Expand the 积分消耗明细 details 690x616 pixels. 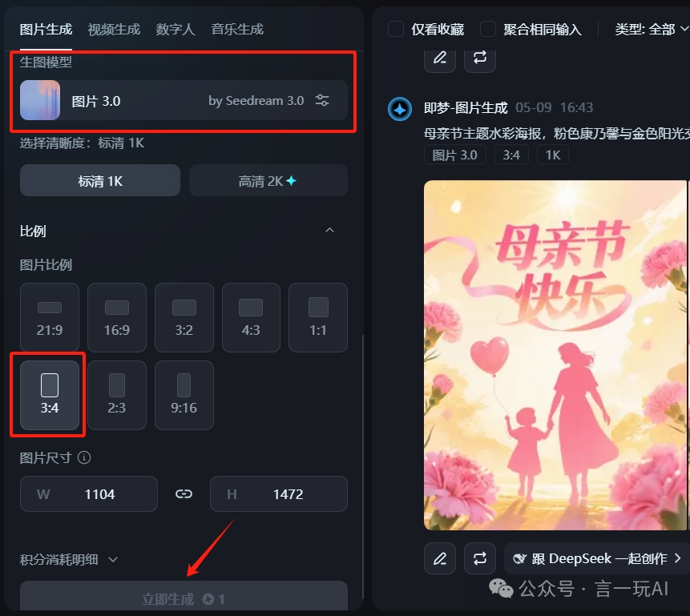pyautogui.click(x=69, y=559)
